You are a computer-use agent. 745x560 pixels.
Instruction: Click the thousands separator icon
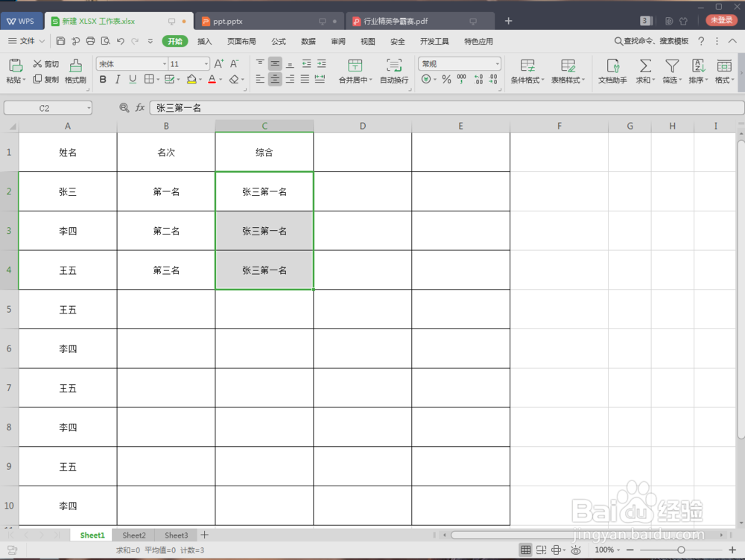[x=461, y=80]
